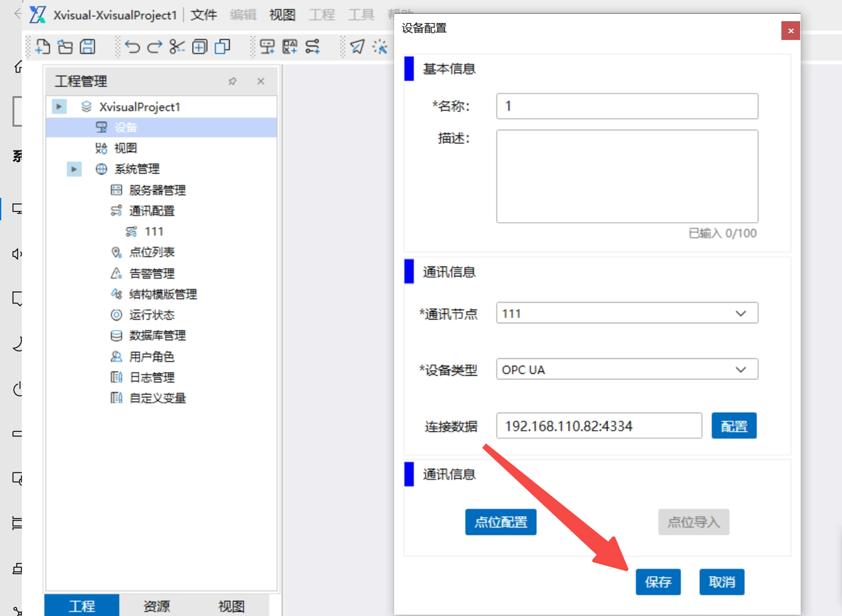Click 保存 to save the device configuration
Screen dimensions: 842x616
[658, 582]
